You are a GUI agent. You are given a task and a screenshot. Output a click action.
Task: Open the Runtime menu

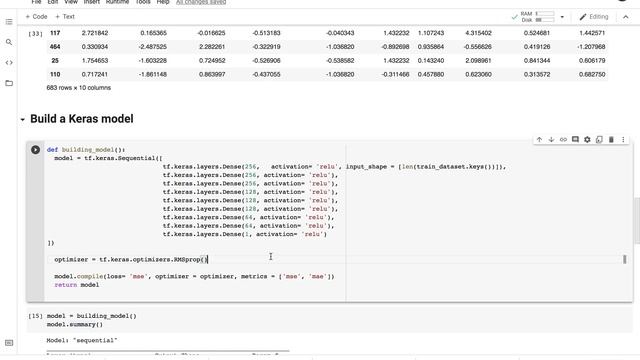(118, 2)
